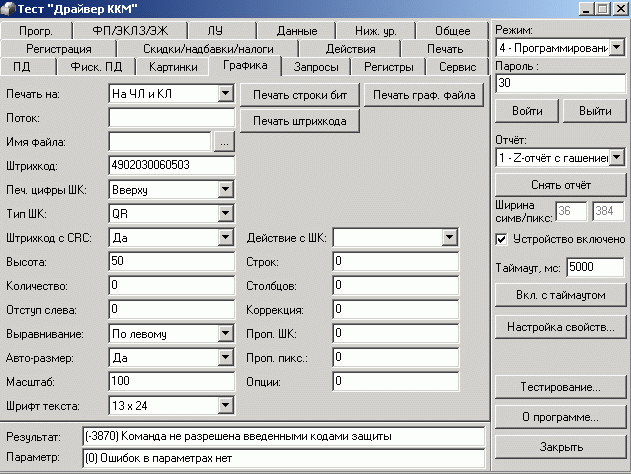Click the '...' file browse button
Image resolution: width=631 pixels, height=474 pixels.
tap(224, 142)
